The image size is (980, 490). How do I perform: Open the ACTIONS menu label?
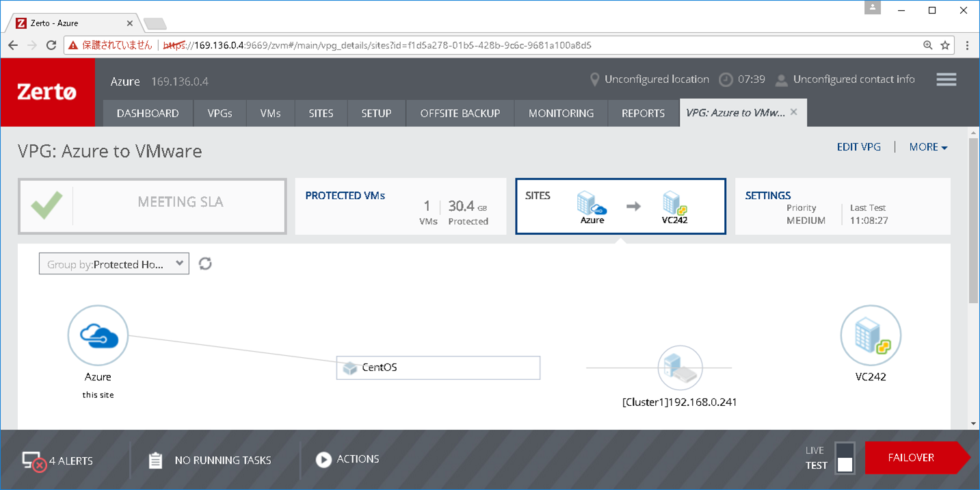pyautogui.click(x=358, y=459)
